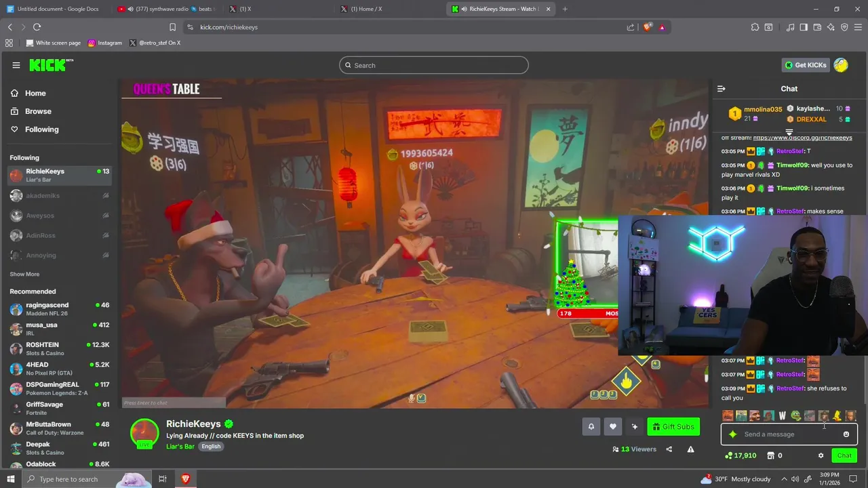Open recommended channel ROSHTEIN
The image size is (868, 488).
[x=60, y=348]
